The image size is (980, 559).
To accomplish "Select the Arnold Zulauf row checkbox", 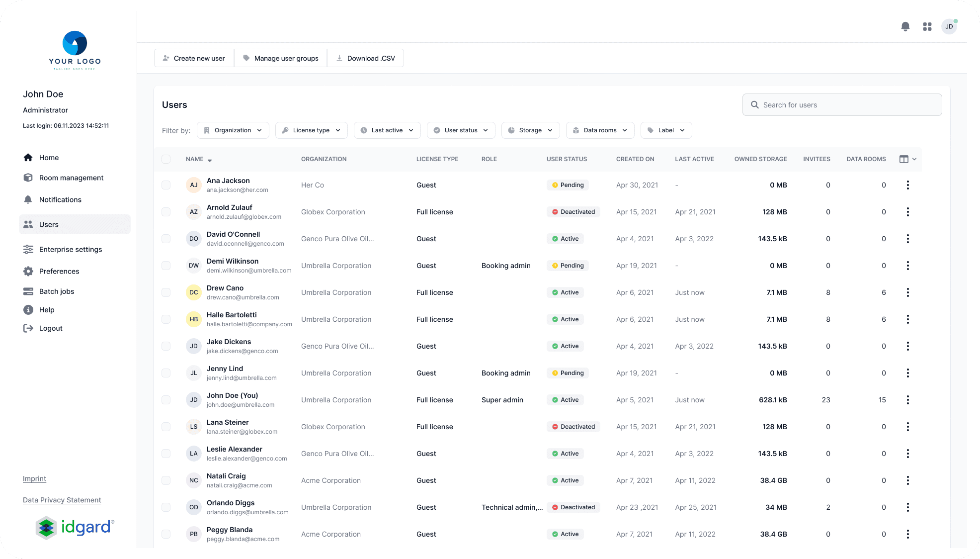I will click(x=166, y=212).
